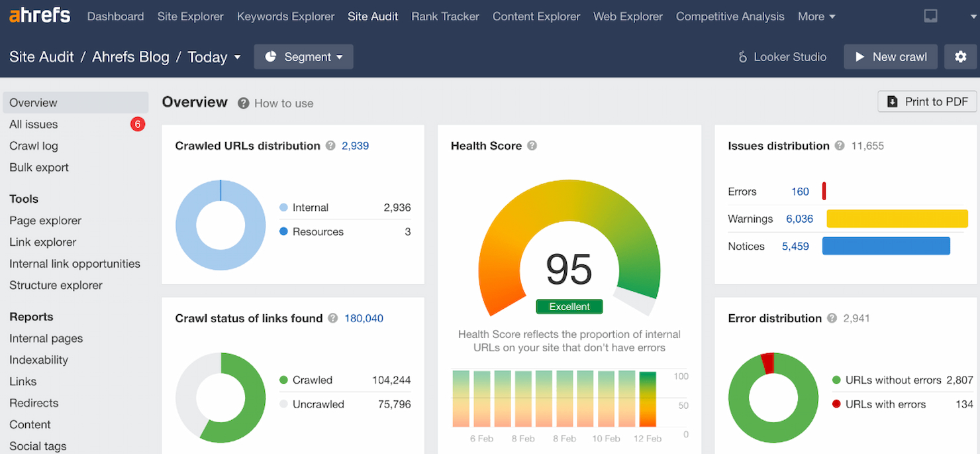Image resolution: width=980 pixels, height=454 pixels.
Task: Click the Crawl status donut chart
Action: [x=220, y=398]
